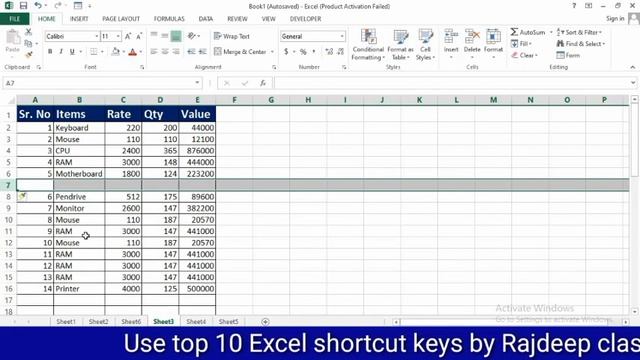Viewport: 640px width, 360px height.
Task: Expand the Name Box dropdown
Action: pyautogui.click(x=197, y=83)
